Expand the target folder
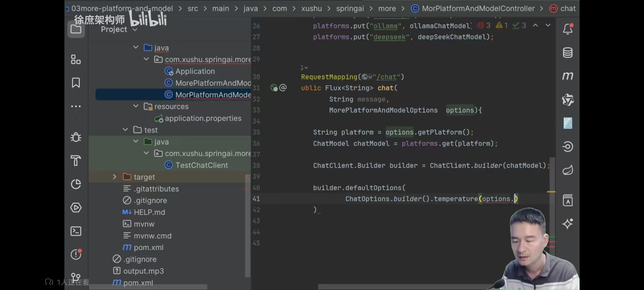Image resolution: width=644 pixels, height=290 pixels. click(114, 177)
